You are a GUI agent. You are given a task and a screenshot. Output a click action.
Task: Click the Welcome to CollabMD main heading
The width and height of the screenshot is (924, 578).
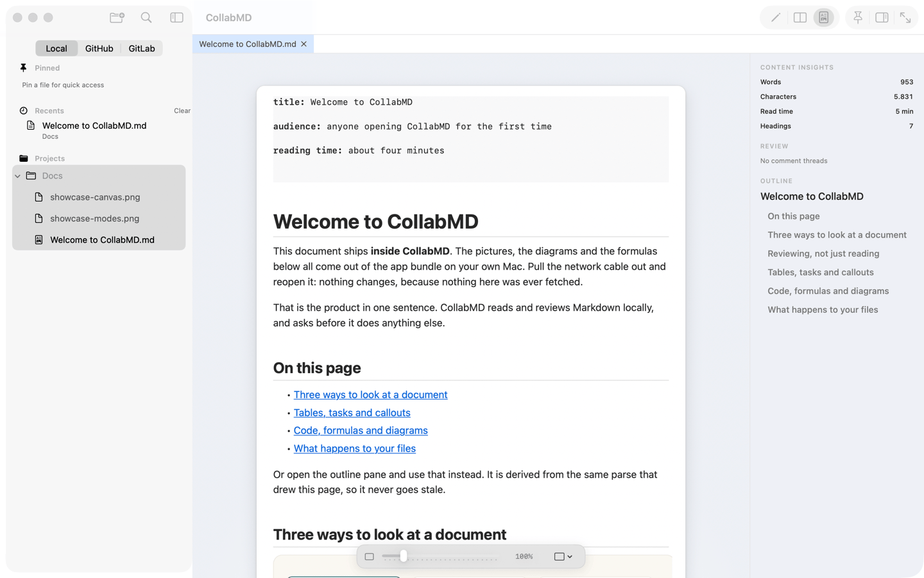point(375,222)
